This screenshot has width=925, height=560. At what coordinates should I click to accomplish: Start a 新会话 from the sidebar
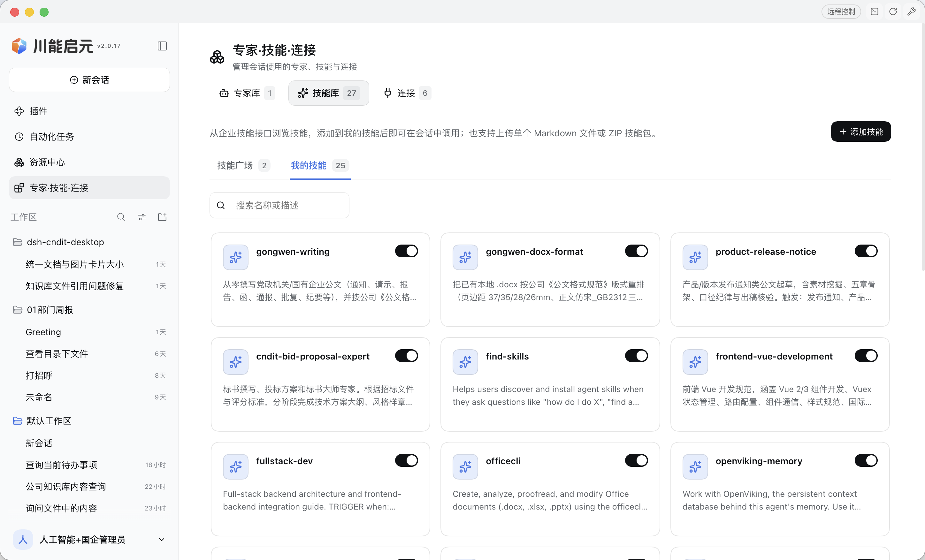coord(89,79)
